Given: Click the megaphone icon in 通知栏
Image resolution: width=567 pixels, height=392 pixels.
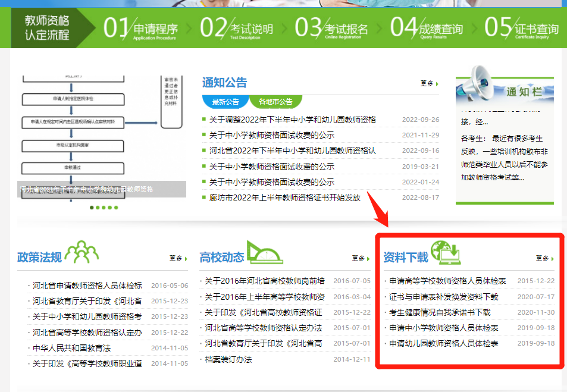Looking at the screenshot, I should pos(476,84).
